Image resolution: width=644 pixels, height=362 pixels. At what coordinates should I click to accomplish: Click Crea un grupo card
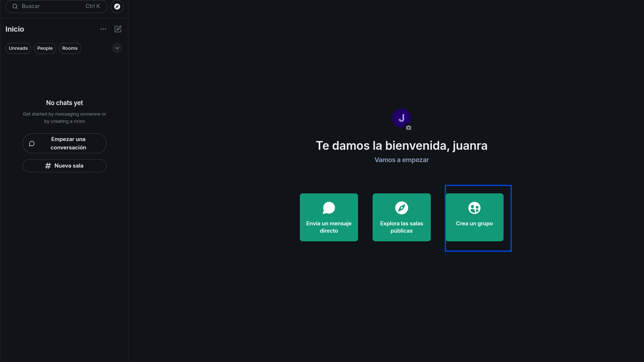(474, 217)
